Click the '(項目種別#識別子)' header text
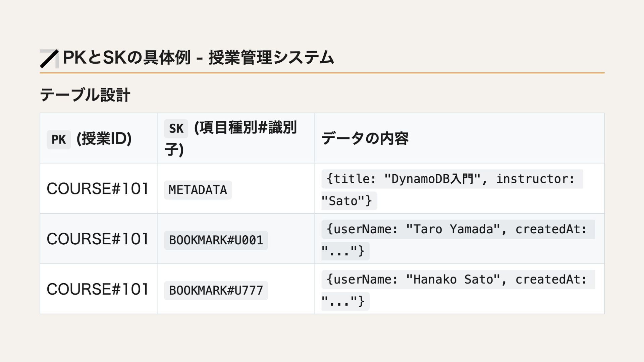Screen dimensions: 644x362 tap(230, 138)
